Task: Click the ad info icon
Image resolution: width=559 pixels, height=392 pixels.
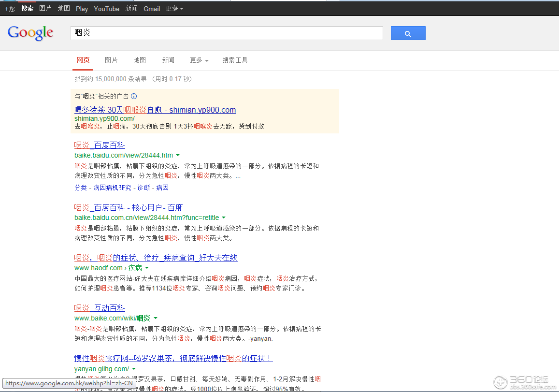Action: click(x=134, y=96)
